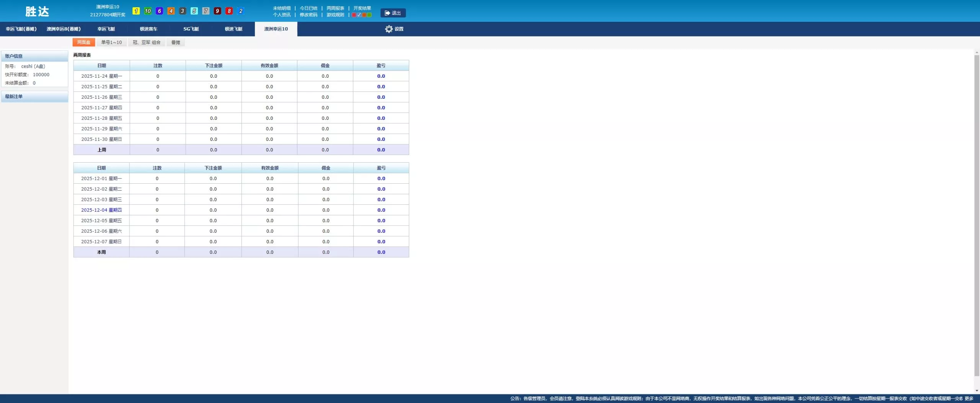The width and height of the screenshot is (980, 403).
Task: Switch to the 极速赛车 game tab
Action: 149,29
